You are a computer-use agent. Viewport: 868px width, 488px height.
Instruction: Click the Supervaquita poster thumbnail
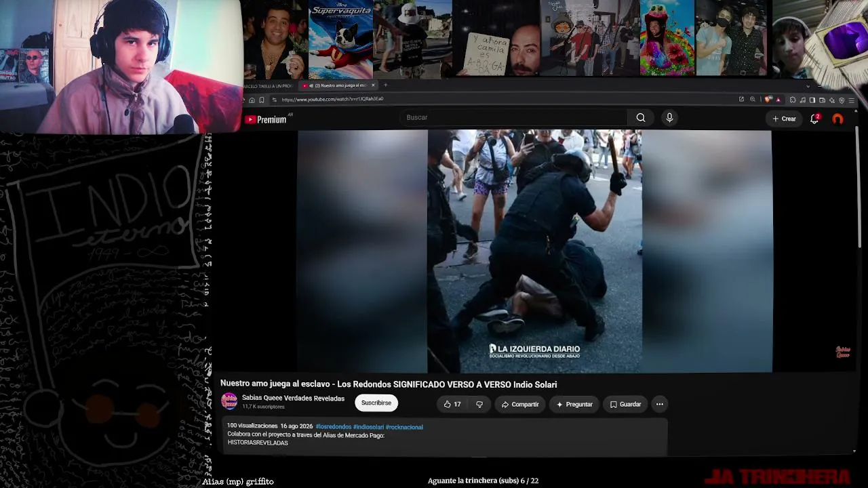[x=340, y=39]
